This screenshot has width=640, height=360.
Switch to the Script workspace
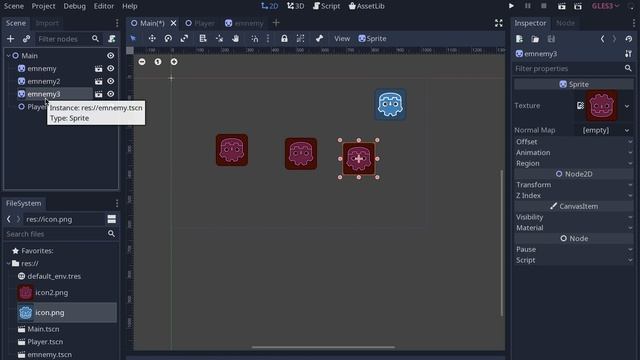(x=326, y=6)
